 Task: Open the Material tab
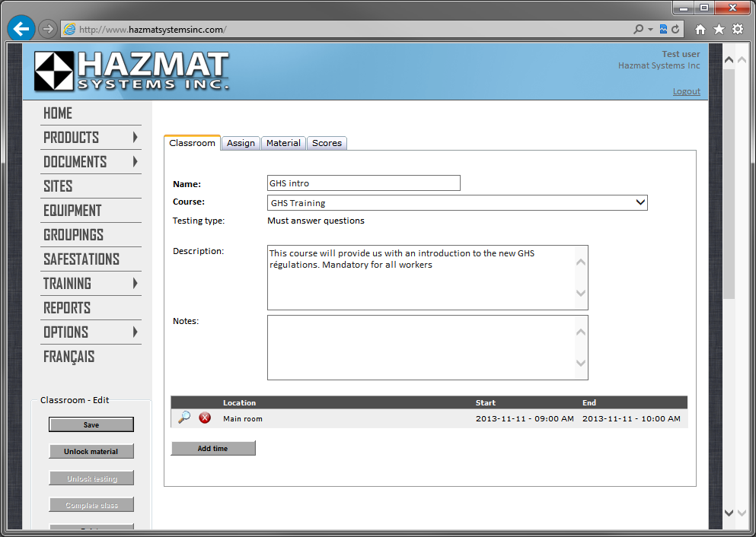coord(283,143)
